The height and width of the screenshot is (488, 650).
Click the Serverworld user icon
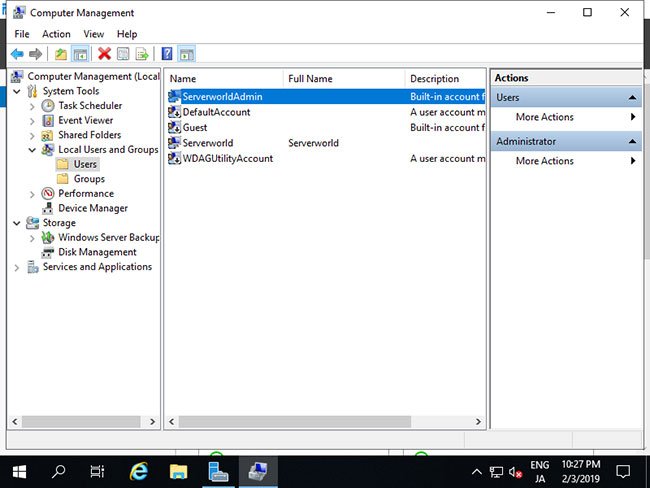coord(175,143)
